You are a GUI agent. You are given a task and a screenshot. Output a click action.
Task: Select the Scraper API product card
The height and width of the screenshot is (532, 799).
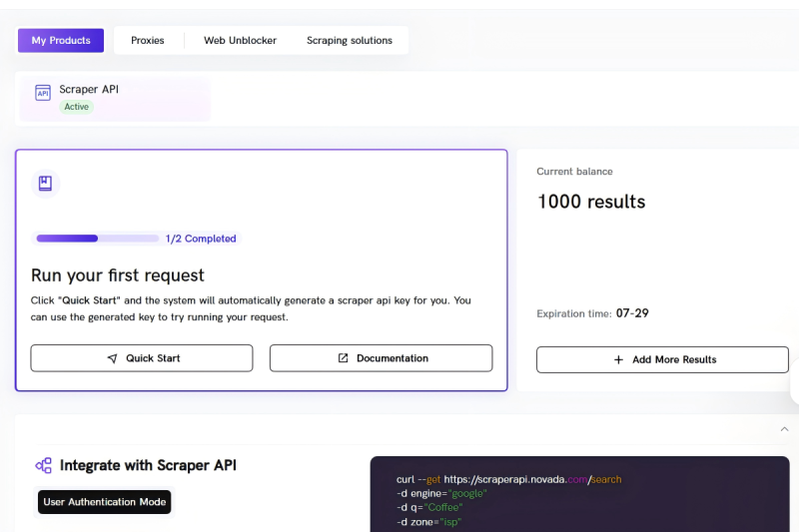click(115, 98)
